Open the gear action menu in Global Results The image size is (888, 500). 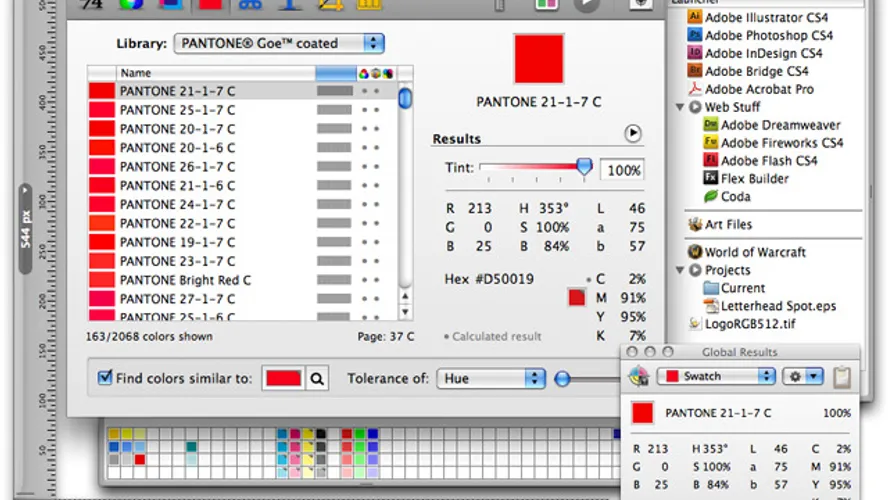point(802,377)
